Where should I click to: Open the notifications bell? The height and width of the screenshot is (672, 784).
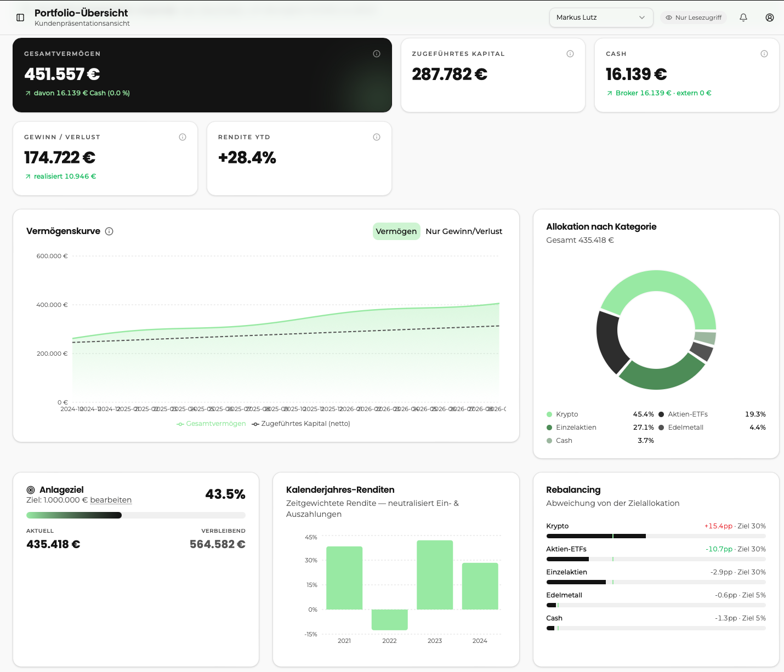point(743,18)
